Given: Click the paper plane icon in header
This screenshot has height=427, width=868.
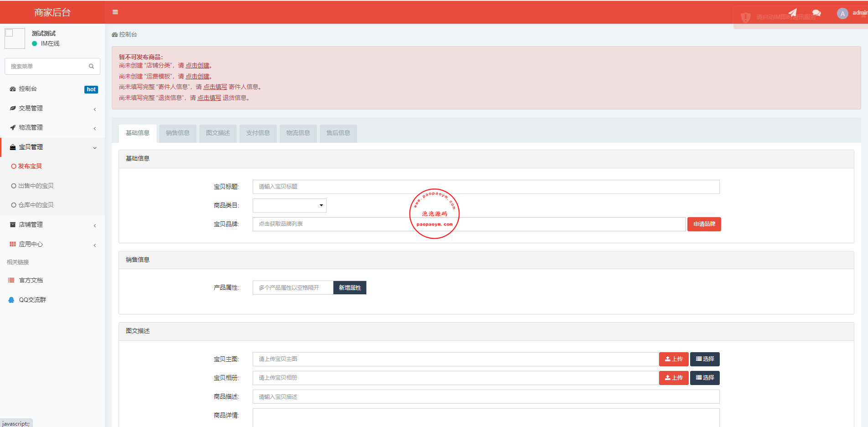Looking at the screenshot, I should 793,13.
